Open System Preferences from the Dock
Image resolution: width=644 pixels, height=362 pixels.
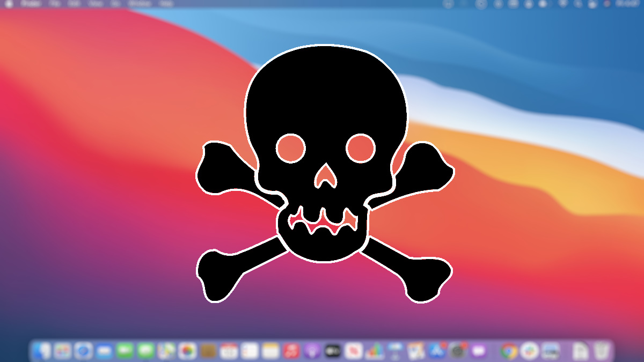click(457, 351)
